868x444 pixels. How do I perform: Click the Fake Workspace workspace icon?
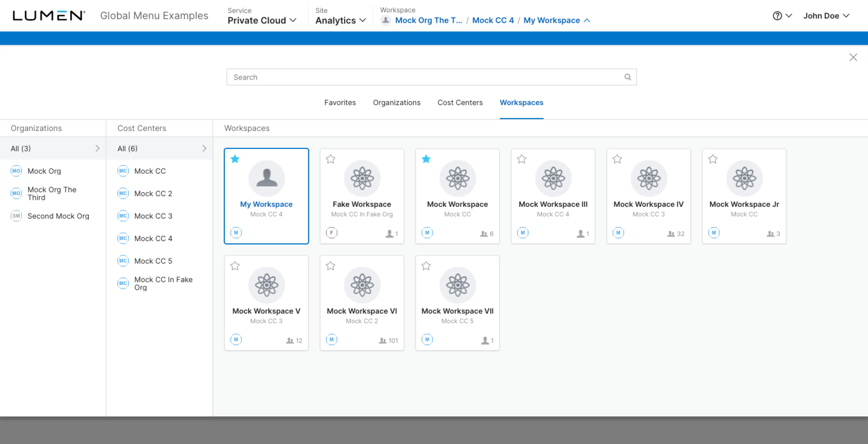click(362, 178)
